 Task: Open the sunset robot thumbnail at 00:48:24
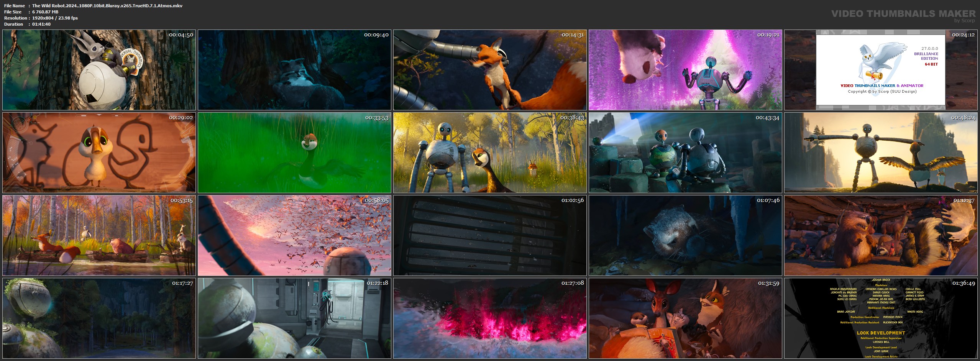(x=881, y=153)
